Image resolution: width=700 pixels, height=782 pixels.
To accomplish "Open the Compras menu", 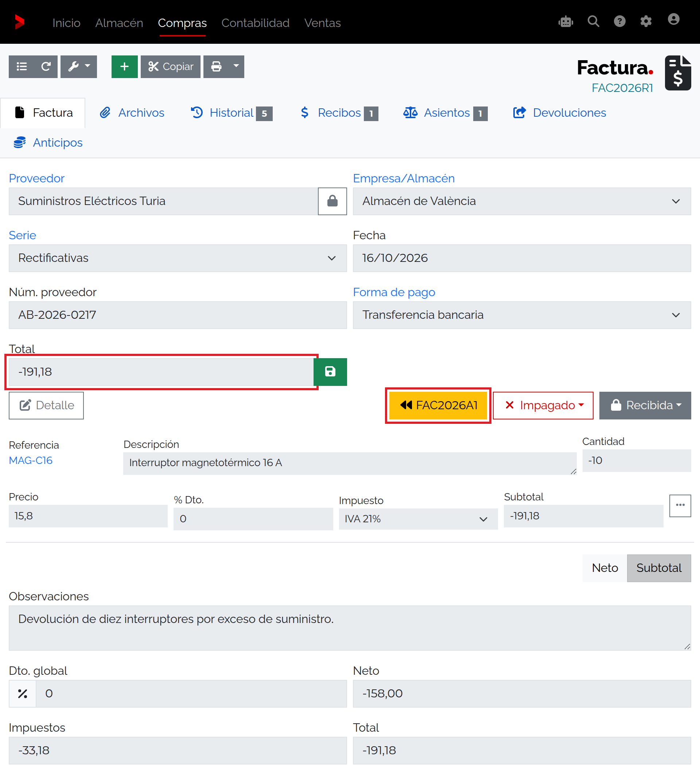I will coord(182,23).
